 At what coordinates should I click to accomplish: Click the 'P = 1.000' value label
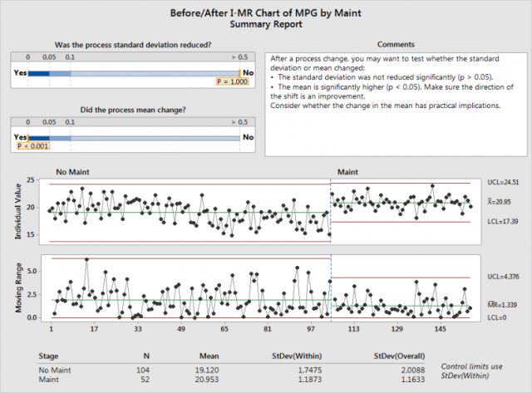pos(233,81)
